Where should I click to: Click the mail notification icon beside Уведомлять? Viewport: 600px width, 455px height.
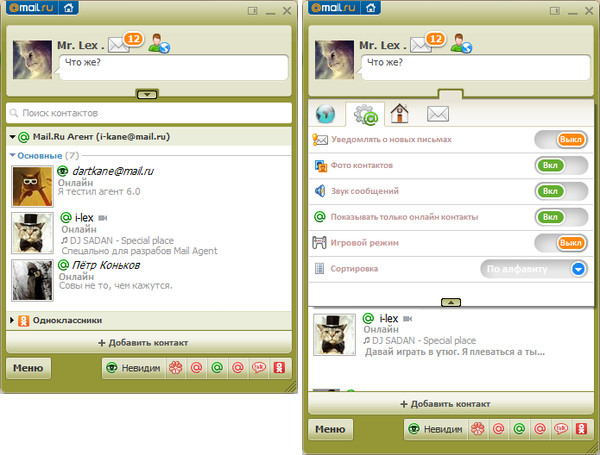pos(320,140)
